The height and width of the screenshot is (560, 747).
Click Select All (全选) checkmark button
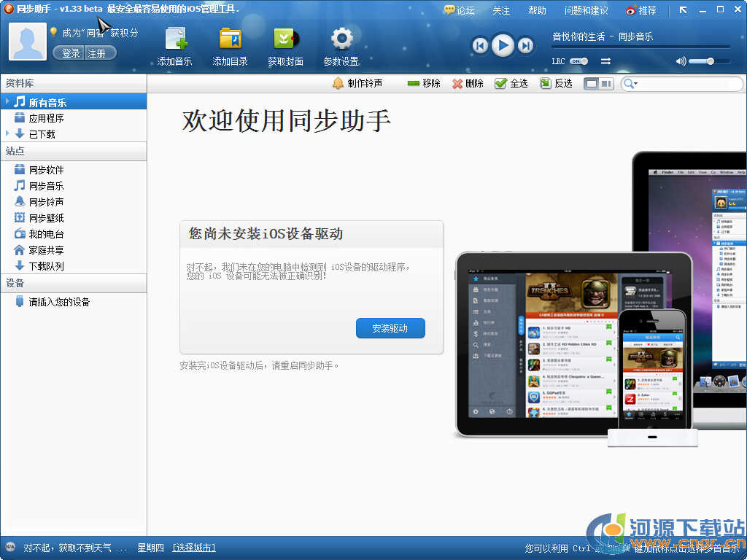511,83
